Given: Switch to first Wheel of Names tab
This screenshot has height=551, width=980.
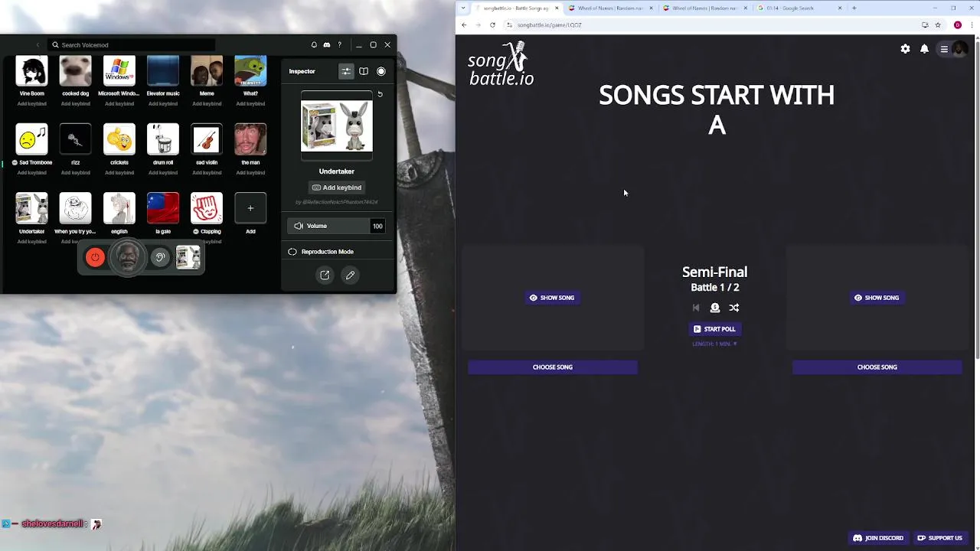Looking at the screenshot, I should point(611,8).
